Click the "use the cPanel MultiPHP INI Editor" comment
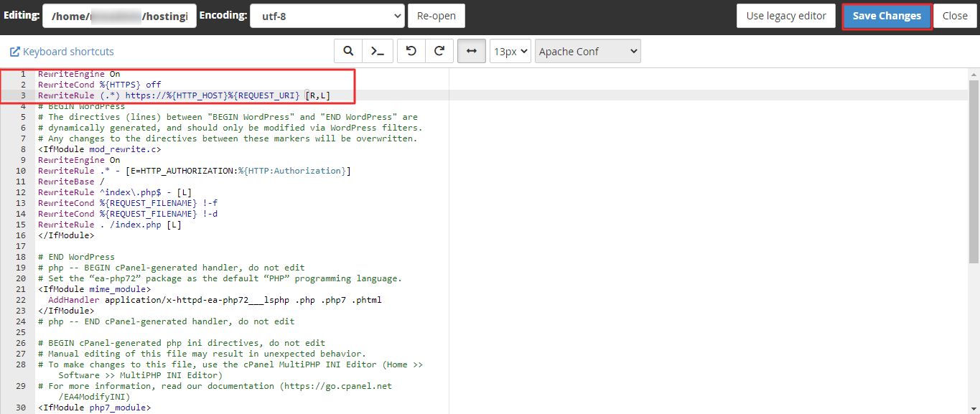Viewport: 980px width, 414px height. click(x=230, y=370)
